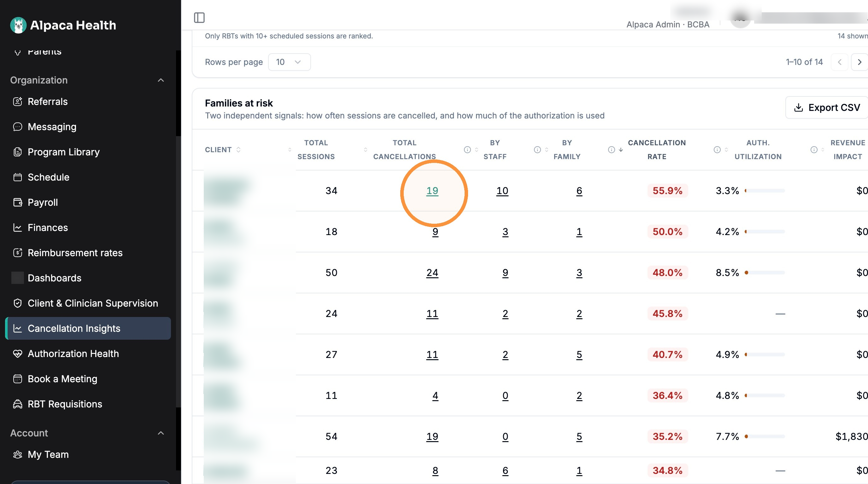Go to next page of RBT table
The width and height of the screenshot is (868, 484).
coord(859,62)
